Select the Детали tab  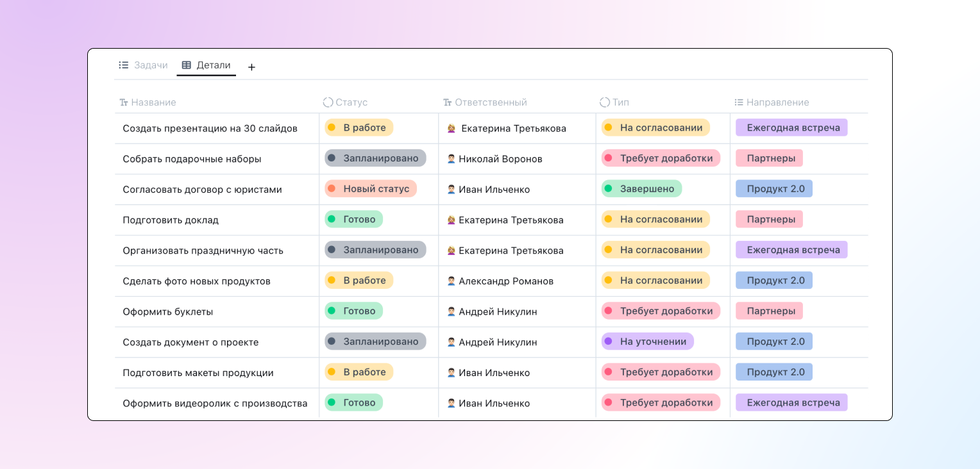[x=213, y=65]
